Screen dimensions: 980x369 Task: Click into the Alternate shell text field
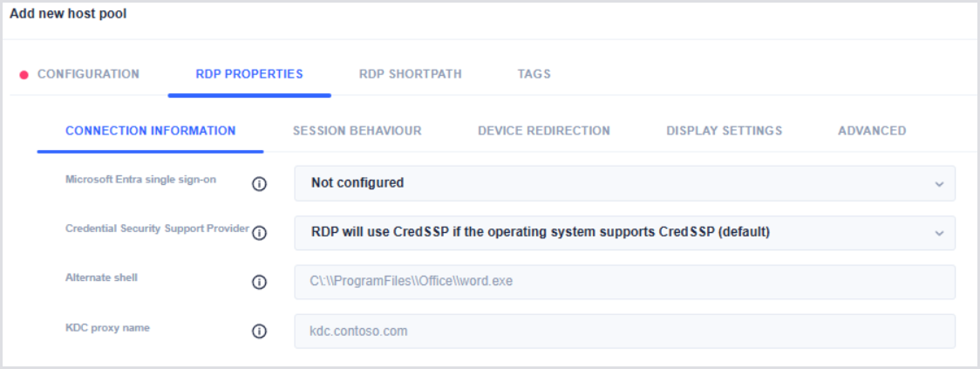[x=624, y=282]
